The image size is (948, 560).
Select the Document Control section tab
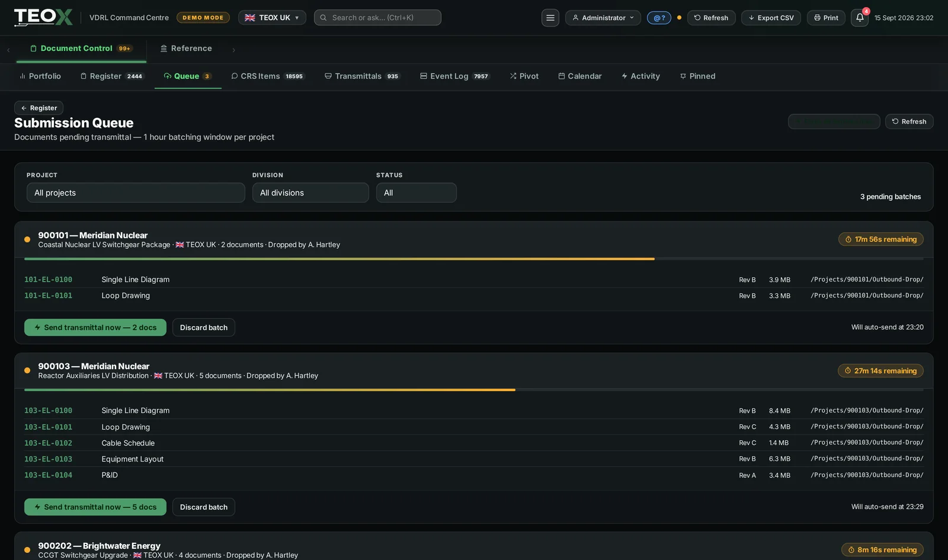coord(81,49)
